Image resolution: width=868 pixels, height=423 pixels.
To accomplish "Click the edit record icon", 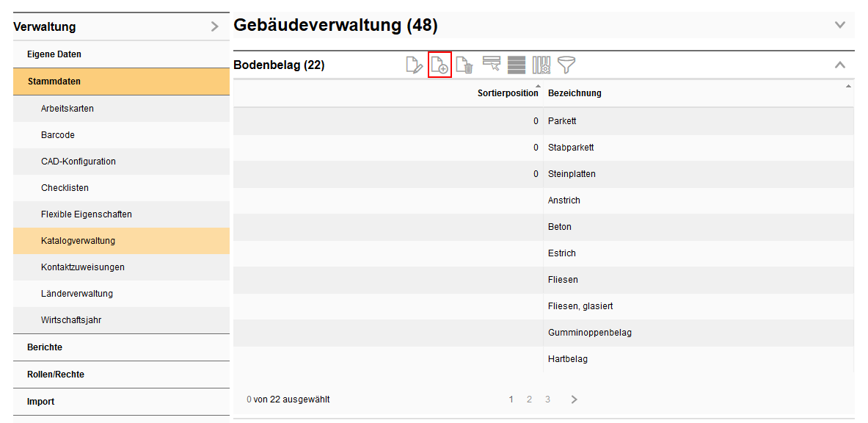I will (415, 65).
